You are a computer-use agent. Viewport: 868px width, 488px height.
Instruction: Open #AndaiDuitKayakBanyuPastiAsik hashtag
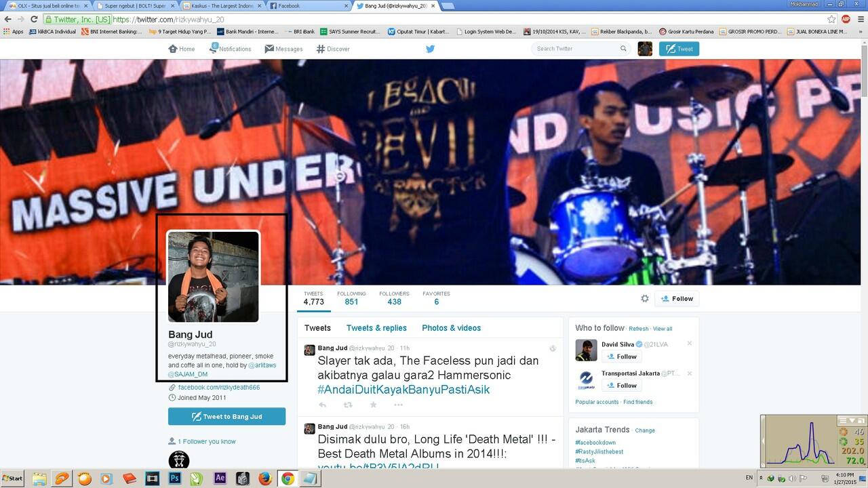(403, 390)
